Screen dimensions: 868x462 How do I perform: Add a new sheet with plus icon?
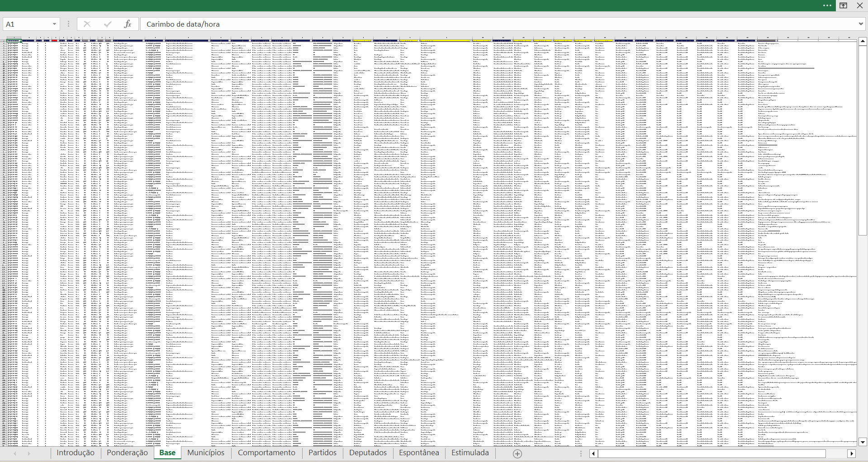coord(517,453)
